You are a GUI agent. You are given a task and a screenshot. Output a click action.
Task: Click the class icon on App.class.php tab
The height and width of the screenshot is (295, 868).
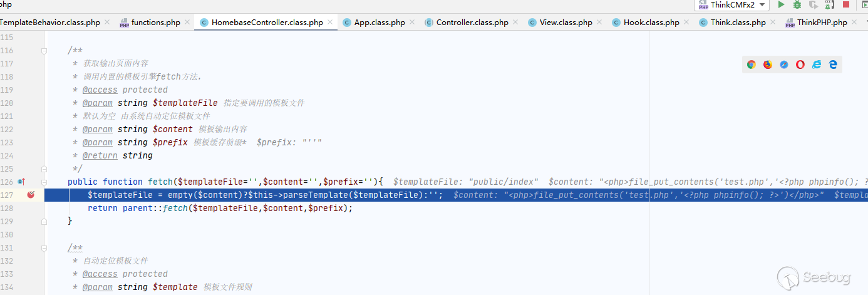pyautogui.click(x=347, y=23)
